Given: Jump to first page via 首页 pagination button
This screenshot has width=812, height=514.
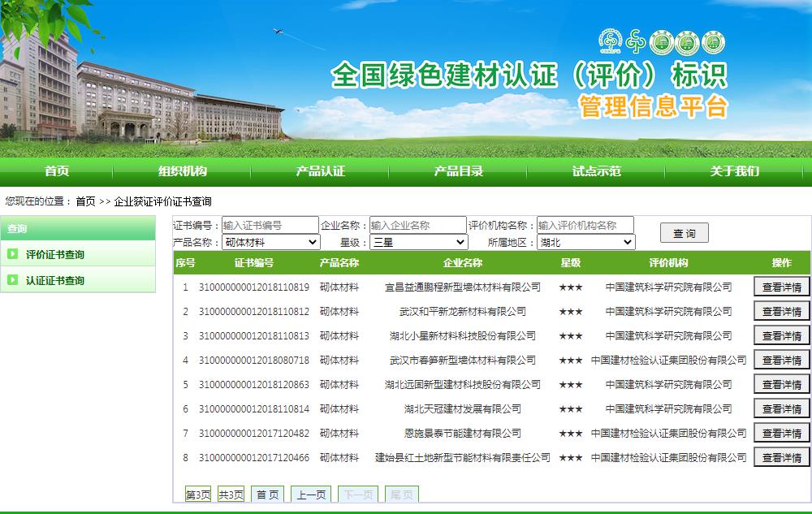Looking at the screenshot, I should (267, 495).
